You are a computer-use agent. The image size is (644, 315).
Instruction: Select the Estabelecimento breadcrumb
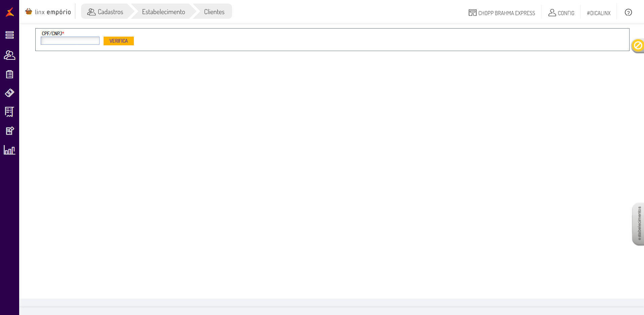pos(163,12)
